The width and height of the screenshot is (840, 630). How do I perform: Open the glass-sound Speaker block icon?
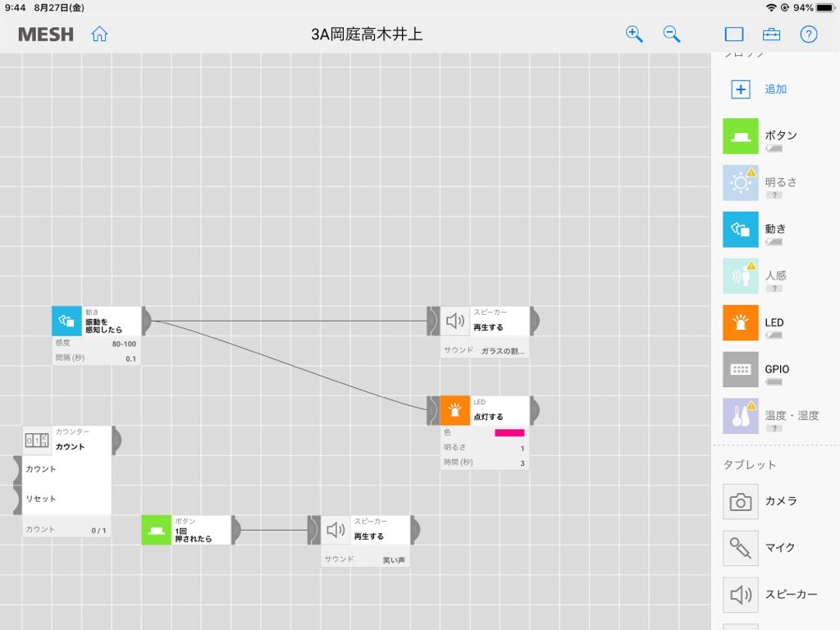[x=454, y=321]
